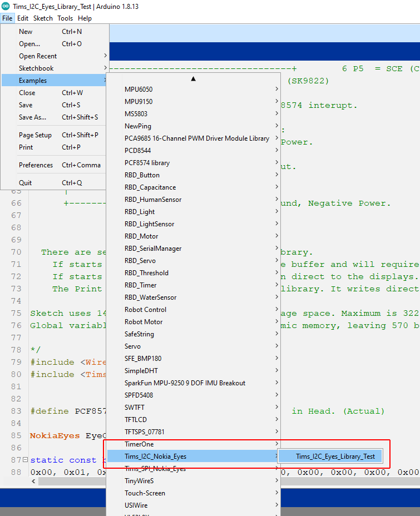Image resolution: width=420 pixels, height=516 pixels.
Task: Open the Help menu
Action: [85, 18]
